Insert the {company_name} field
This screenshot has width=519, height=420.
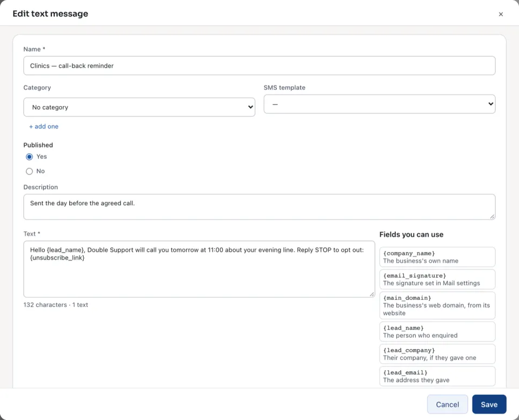click(x=437, y=257)
